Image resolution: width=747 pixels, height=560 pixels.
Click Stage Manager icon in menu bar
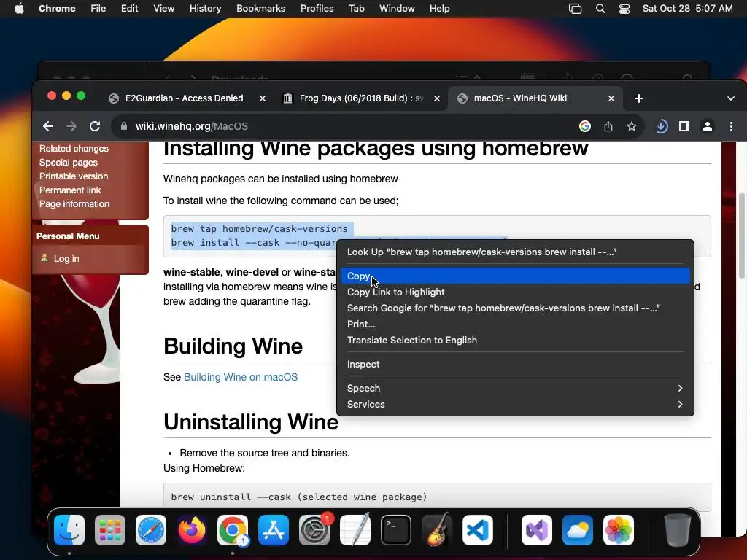(576, 9)
